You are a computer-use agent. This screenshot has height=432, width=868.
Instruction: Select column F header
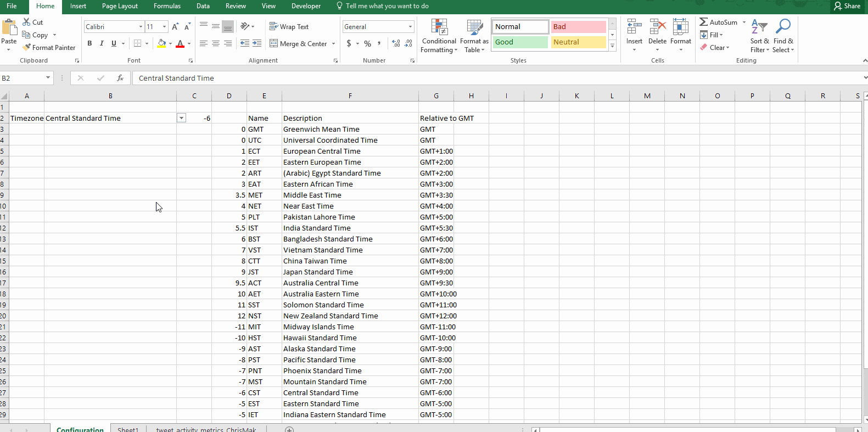[x=350, y=96]
